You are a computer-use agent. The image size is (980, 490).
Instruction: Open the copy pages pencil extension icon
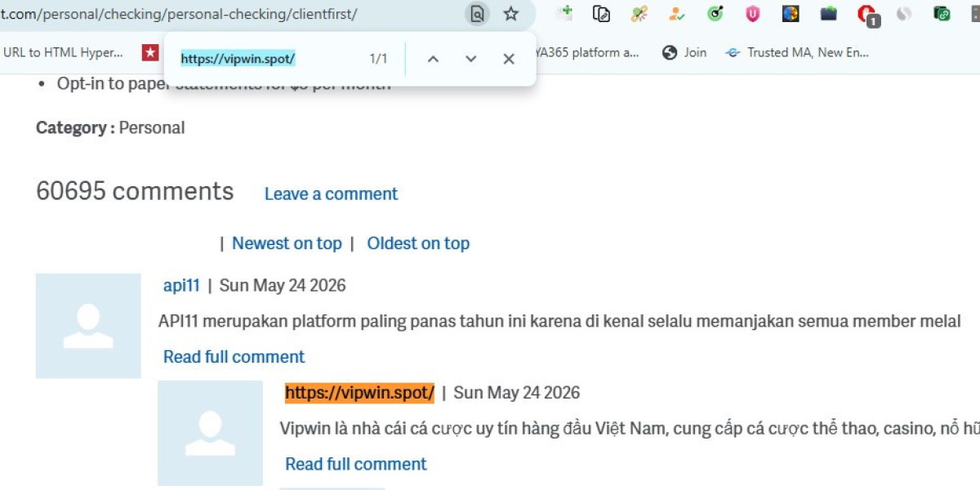click(602, 14)
